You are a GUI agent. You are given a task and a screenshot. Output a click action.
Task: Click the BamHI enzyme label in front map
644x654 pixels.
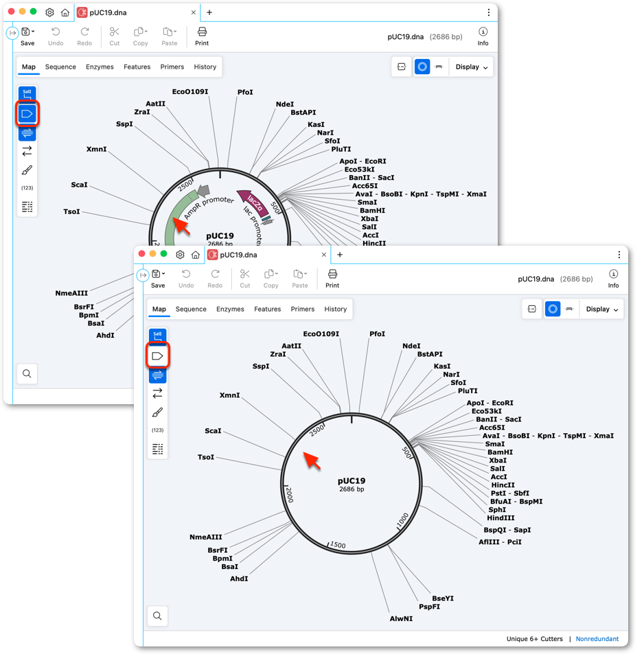coord(500,452)
